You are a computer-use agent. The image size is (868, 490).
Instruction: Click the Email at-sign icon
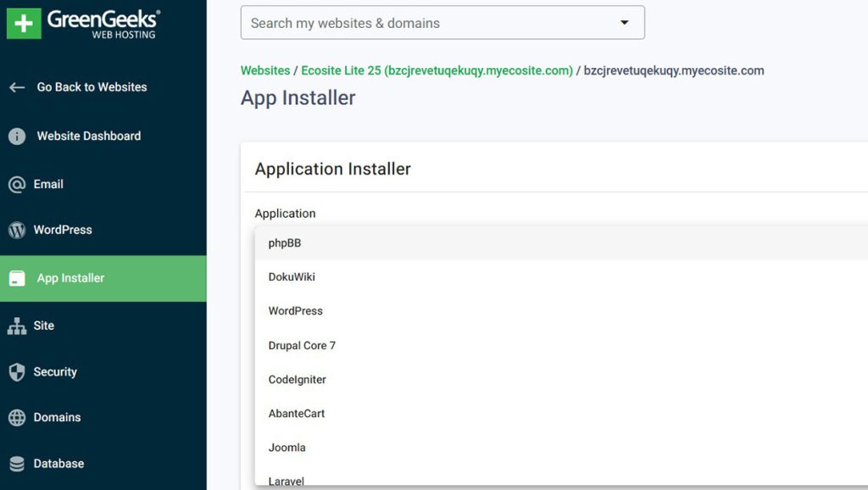pos(16,185)
